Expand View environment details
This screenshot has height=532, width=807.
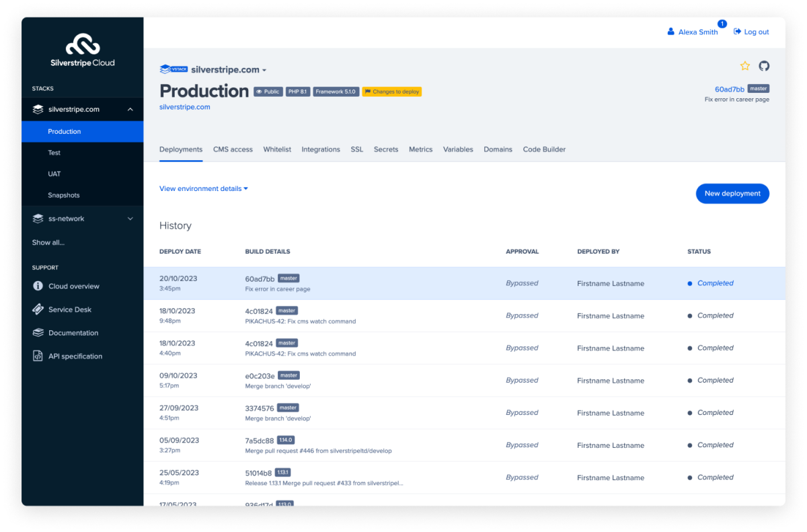pos(204,188)
